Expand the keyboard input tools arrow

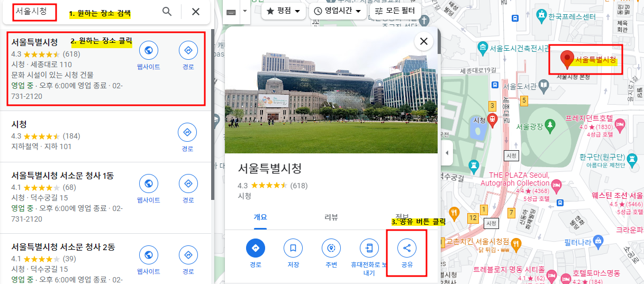pos(244,11)
